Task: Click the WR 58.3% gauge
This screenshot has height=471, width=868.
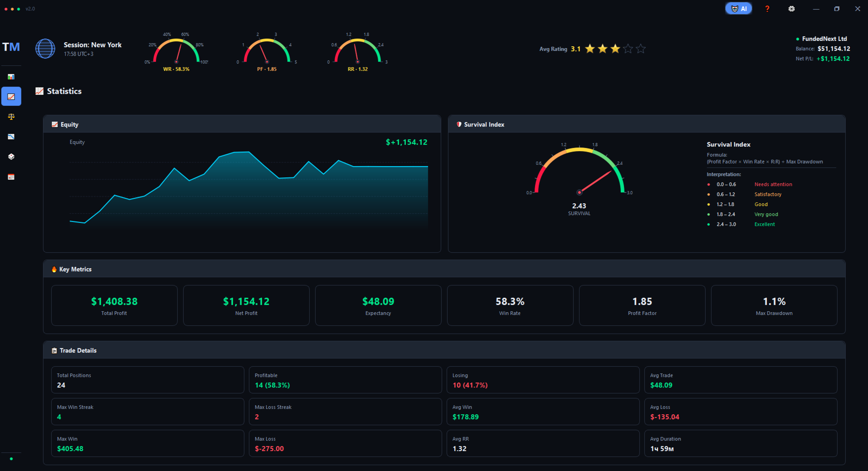Action: tap(176, 52)
